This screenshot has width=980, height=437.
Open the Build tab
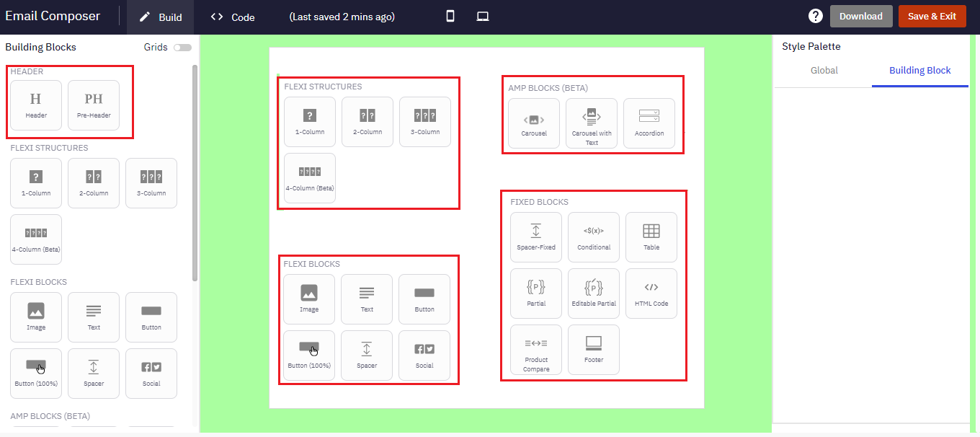pyautogui.click(x=160, y=15)
